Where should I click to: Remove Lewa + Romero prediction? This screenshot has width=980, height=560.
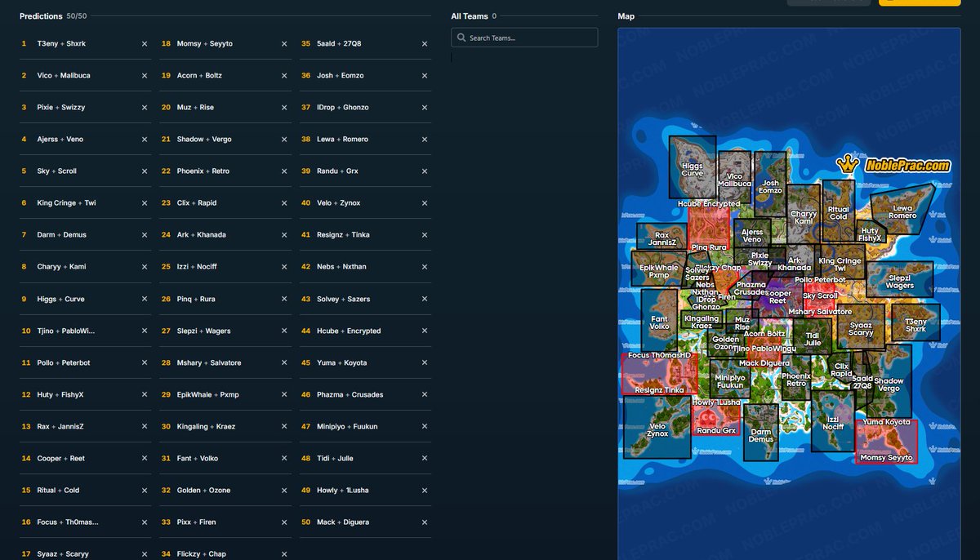pyautogui.click(x=425, y=140)
